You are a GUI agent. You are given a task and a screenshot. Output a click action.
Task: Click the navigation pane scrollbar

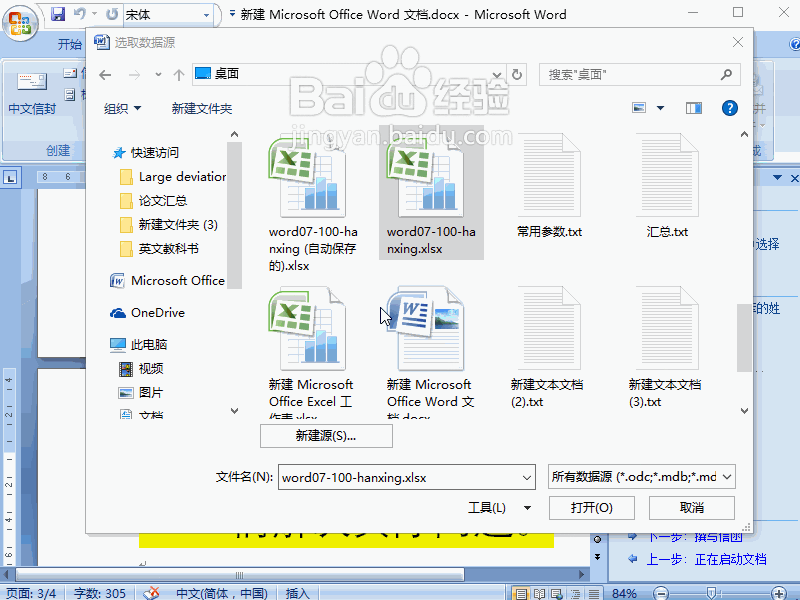pos(234,215)
